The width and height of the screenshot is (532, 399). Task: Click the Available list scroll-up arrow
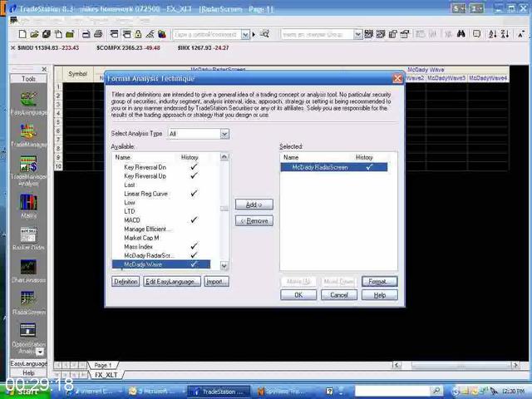(x=224, y=157)
